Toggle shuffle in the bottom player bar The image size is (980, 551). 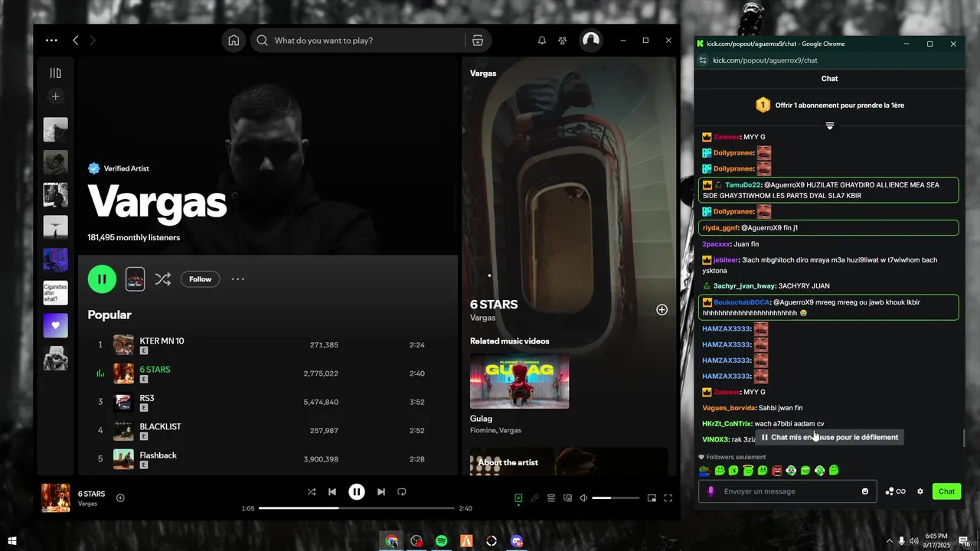(x=312, y=492)
